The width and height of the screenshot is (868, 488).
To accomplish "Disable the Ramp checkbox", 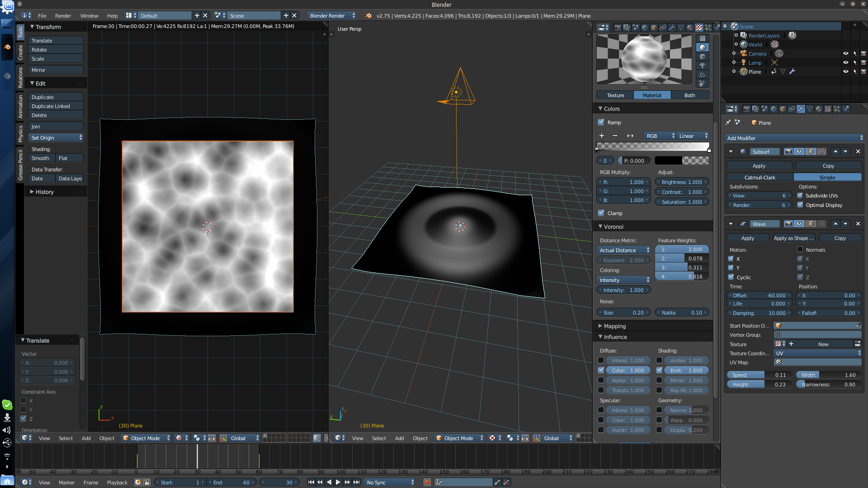I will [x=601, y=122].
